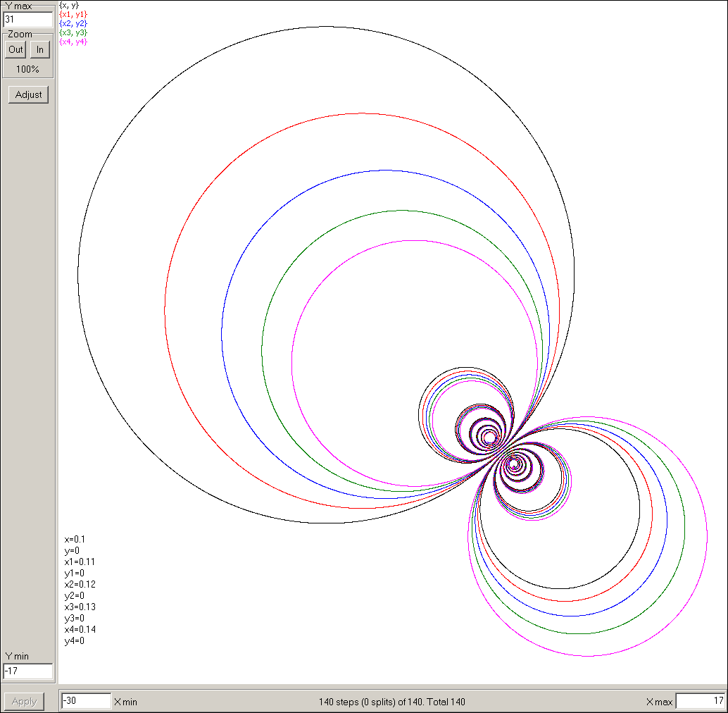Click the y4=0 value text
Screen dimensions: 728x713
click(75, 641)
